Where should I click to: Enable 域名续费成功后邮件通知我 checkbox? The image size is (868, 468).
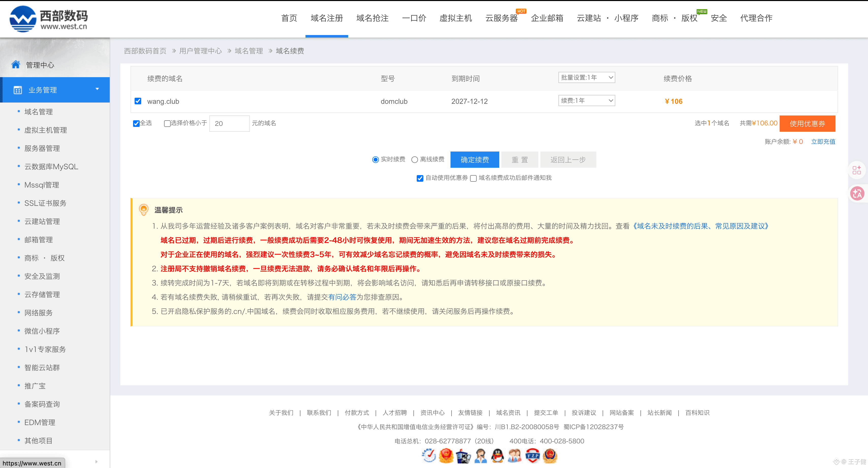pyautogui.click(x=473, y=178)
